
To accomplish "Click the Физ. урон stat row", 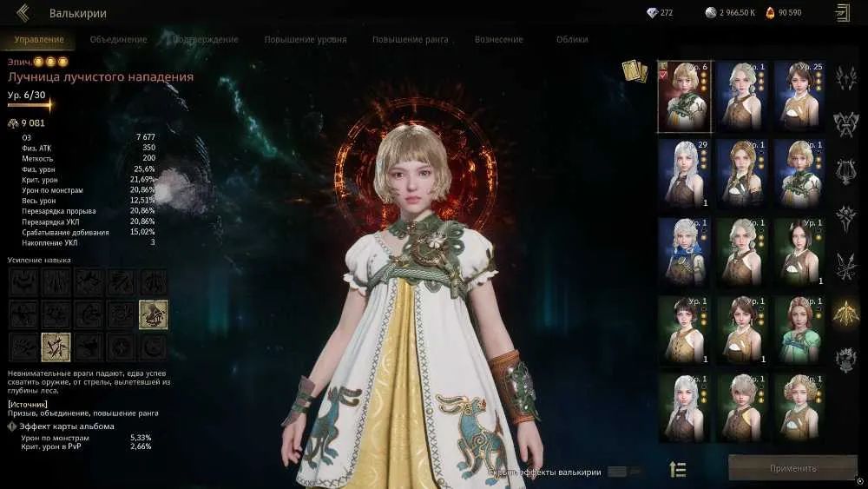I will (89, 169).
